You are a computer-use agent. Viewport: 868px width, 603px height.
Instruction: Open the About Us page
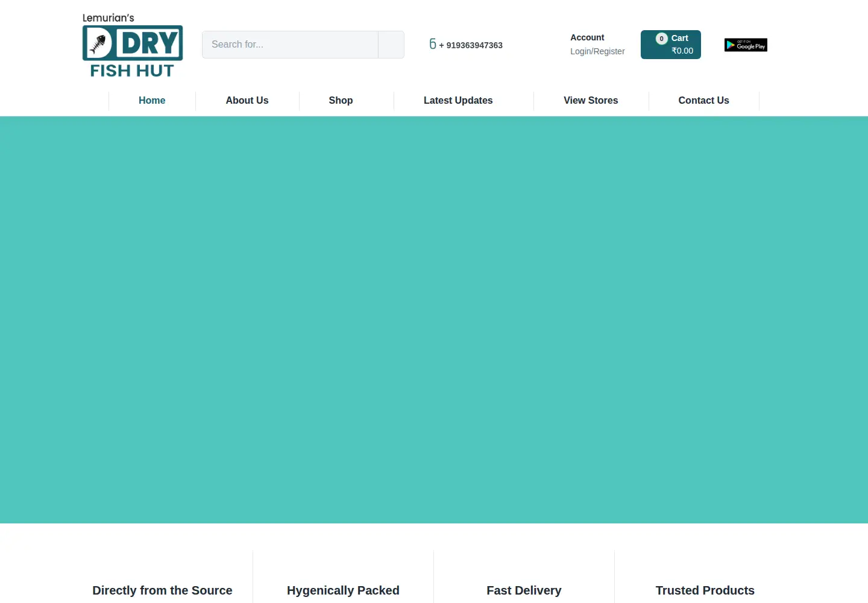pyautogui.click(x=247, y=101)
